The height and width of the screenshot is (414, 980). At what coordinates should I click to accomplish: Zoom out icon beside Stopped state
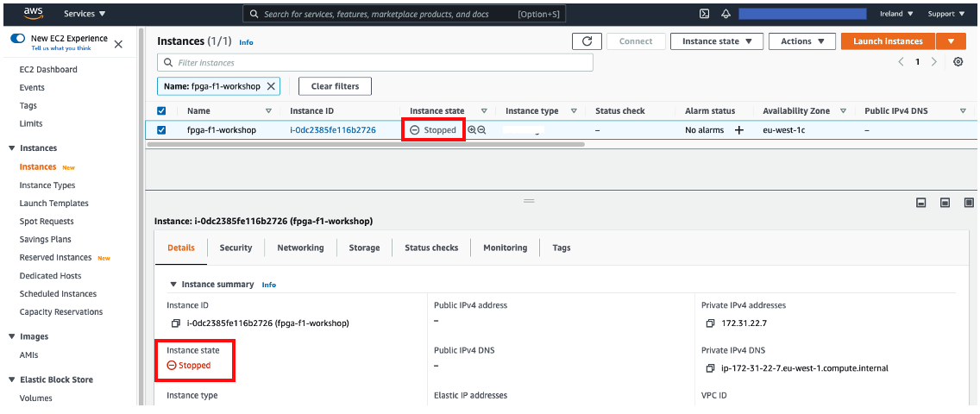point(482,130)
